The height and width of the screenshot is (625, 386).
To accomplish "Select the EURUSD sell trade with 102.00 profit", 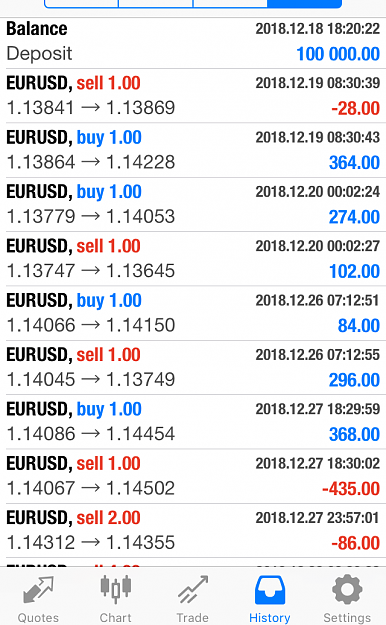I will 193,259.
